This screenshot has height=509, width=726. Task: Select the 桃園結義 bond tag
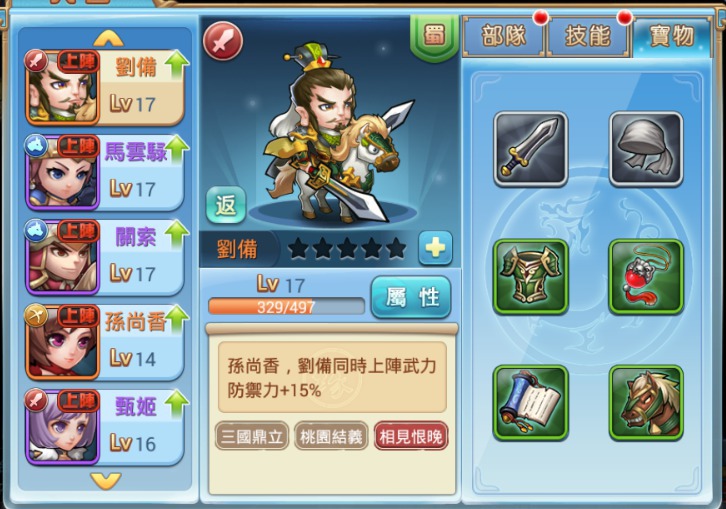click(x=331, y=436)
